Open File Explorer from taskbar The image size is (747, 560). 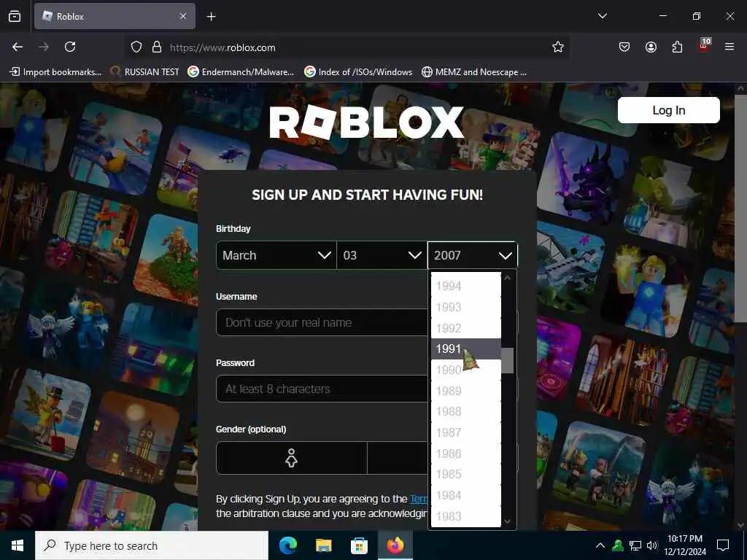323,545
